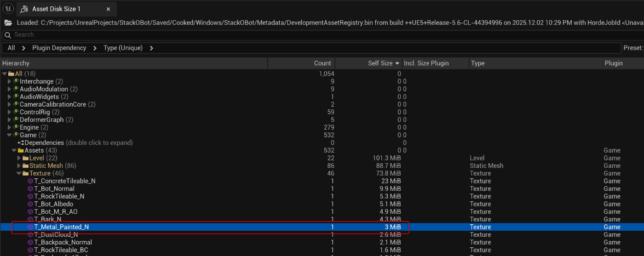Screen dimensions: 644x256
Task: Click the Type (Unique) breadcrumb
Action: pos(123,48)
